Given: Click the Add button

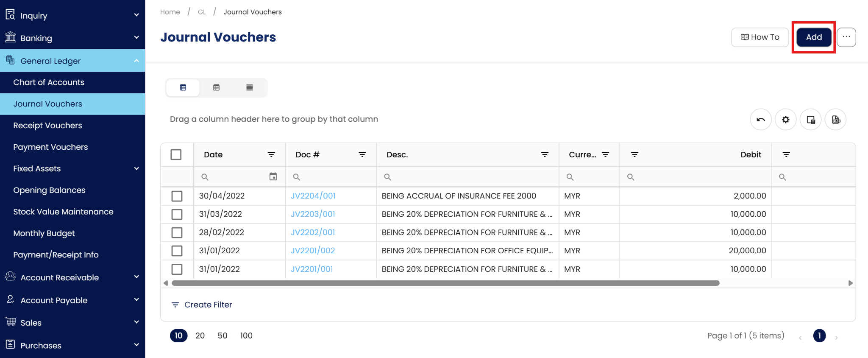Looking at the screenshot, I should pos(813,37).
